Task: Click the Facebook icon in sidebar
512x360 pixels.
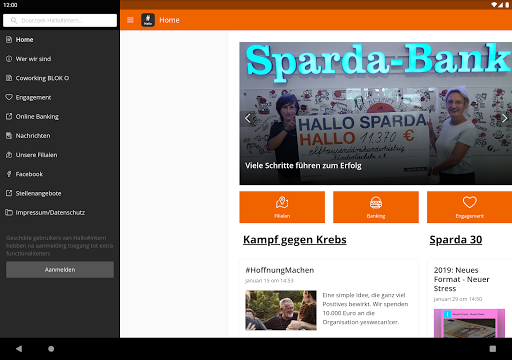Action: 9,174
